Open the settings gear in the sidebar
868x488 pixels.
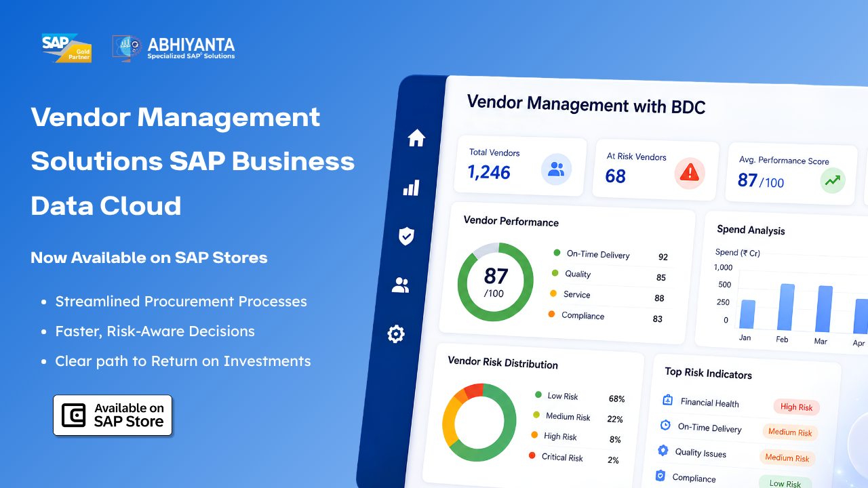pyautogui.click(x=396, y=333)
